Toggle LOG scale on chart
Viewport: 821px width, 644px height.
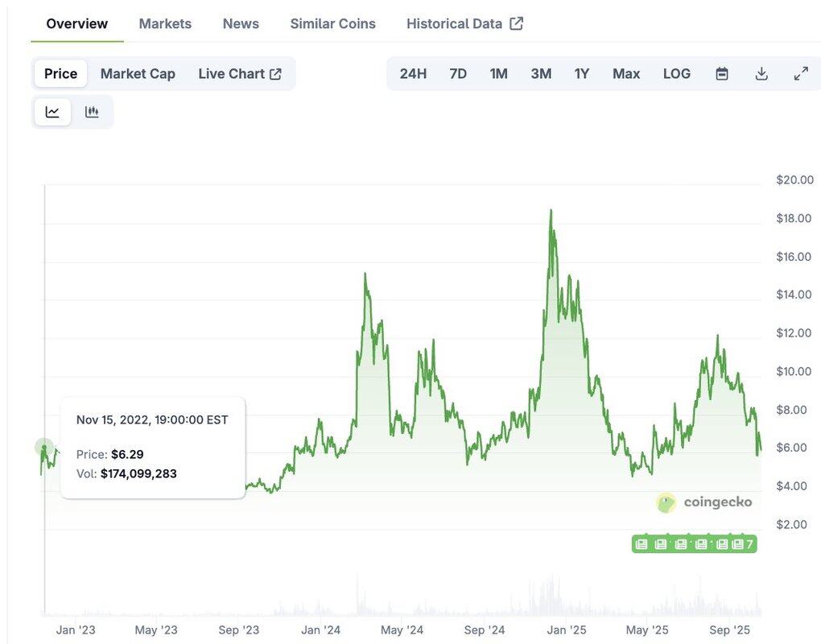click(x=676, y=74)
